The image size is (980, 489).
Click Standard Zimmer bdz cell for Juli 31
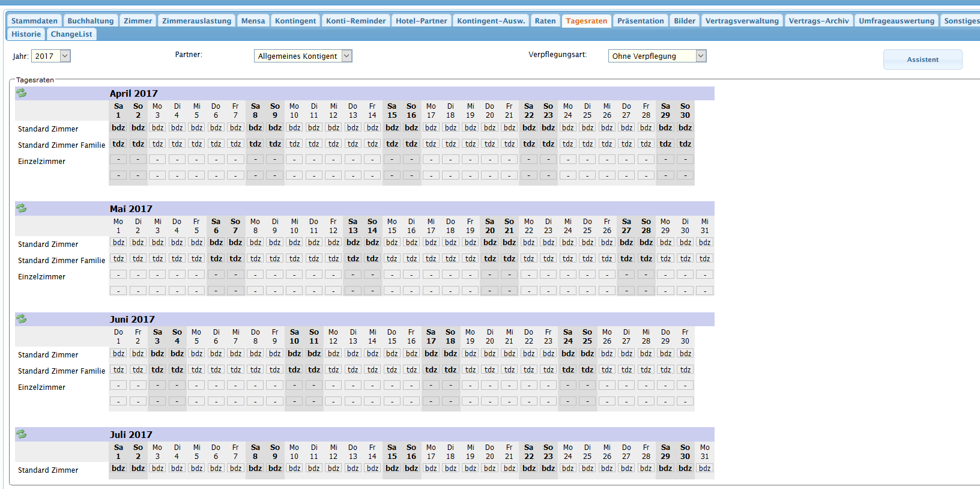click(x=704, y=469)
